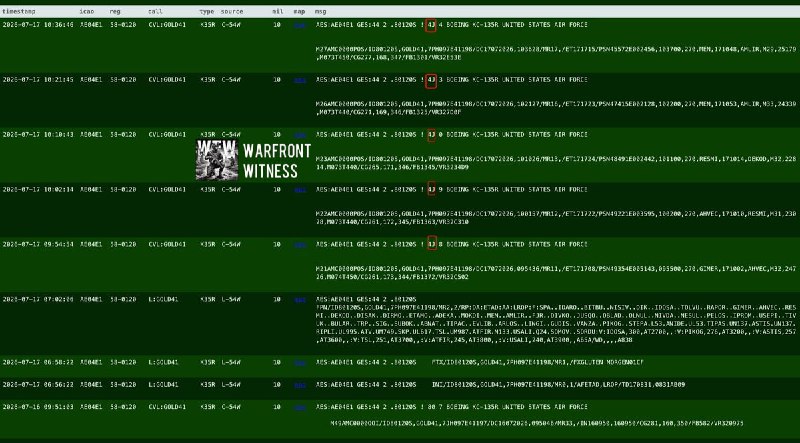Click L-54W source in 06:56:22 row
This screenshot has width=800, height=443.
[x=231, y=385]
